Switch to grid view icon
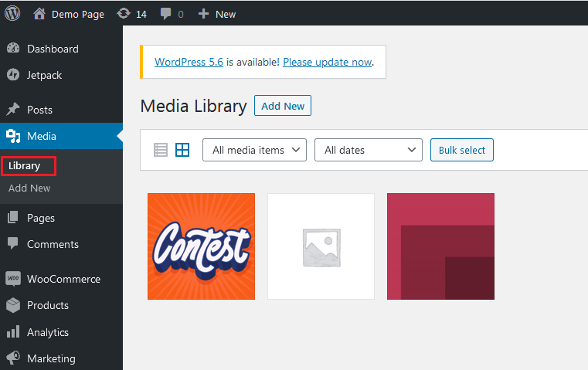This screenshot has width=588, height=370. [182, 150]
